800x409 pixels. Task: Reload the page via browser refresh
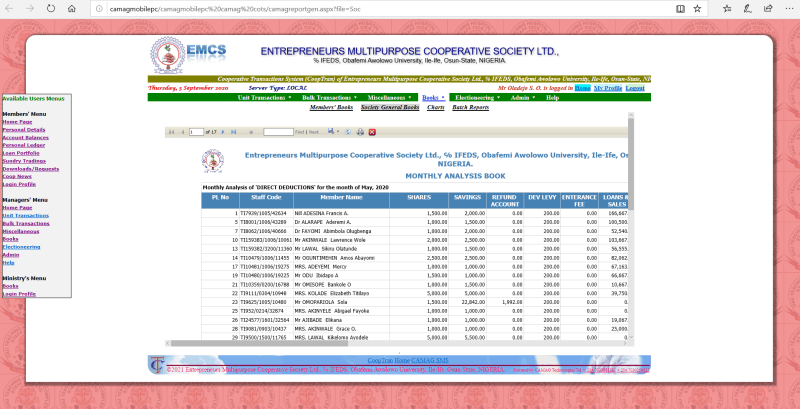point(51,9)
